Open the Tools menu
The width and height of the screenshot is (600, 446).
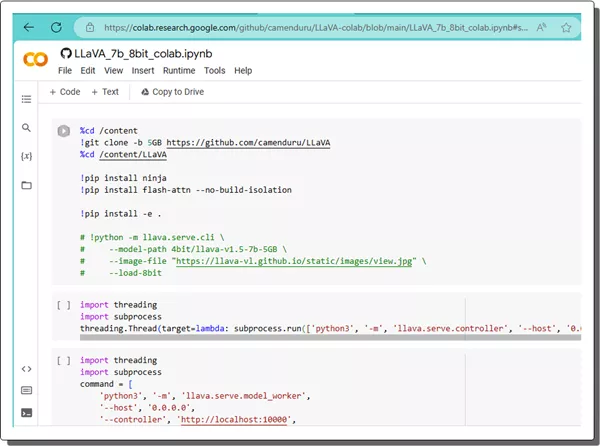[214, 71]
